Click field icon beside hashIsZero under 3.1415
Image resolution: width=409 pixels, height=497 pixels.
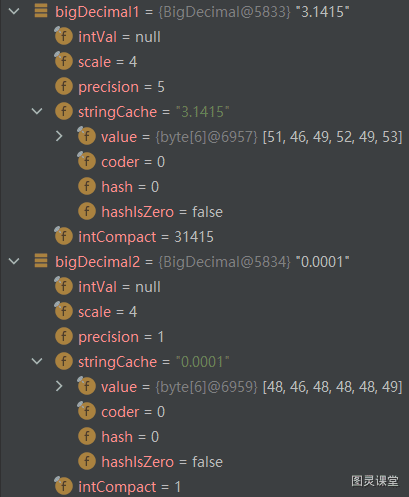tap(87, 212)
